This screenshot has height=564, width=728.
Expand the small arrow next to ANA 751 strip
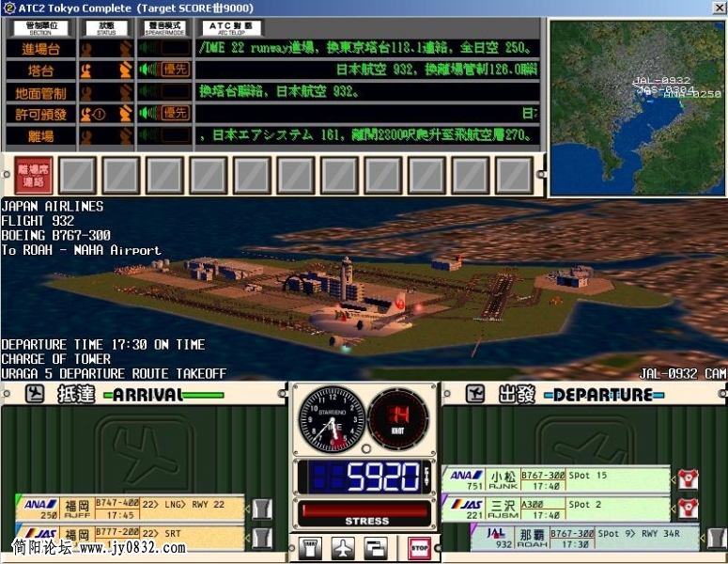tap(673, 479)
